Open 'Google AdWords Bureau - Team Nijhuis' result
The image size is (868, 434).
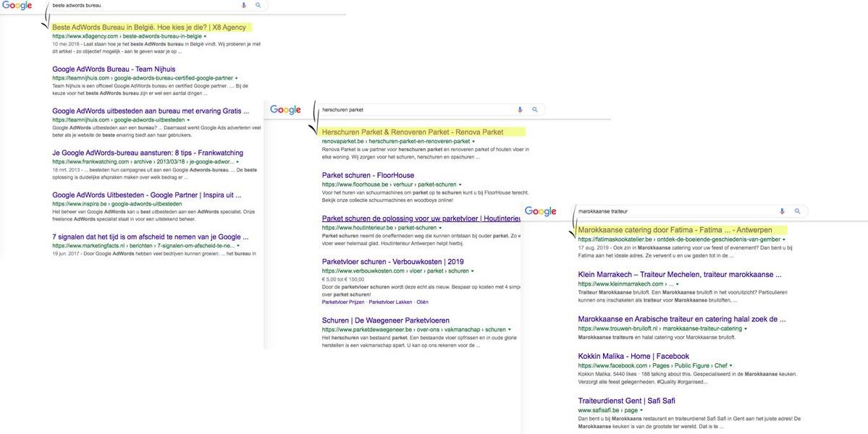coord(114,69)
